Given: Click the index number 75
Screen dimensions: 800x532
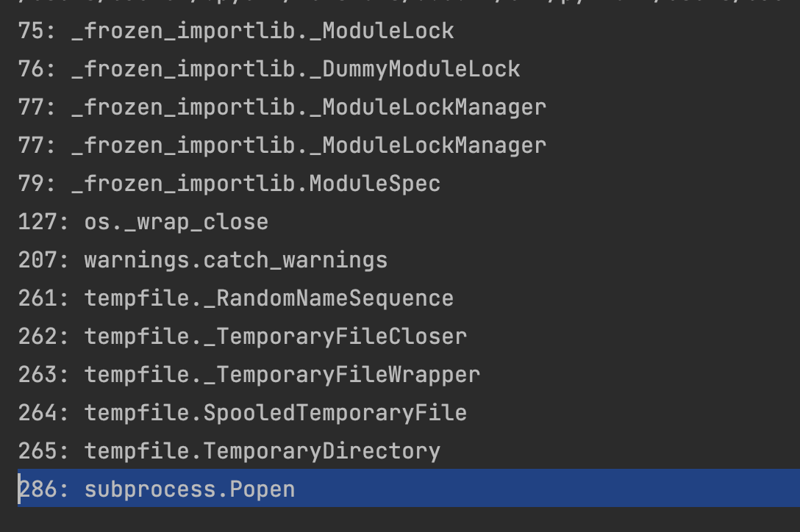Looking at the screenshot, I should [32, 31].
